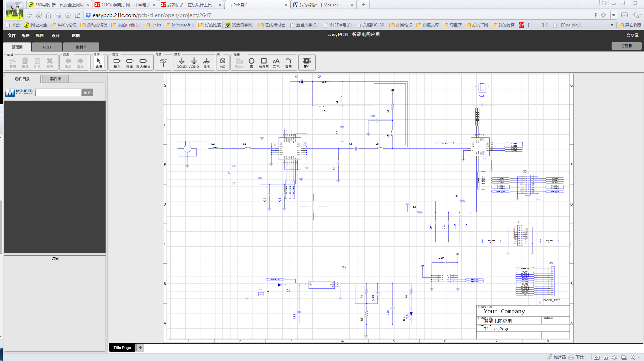Switch to the 我的购物车 Mouser browser tab
The image size is (644, 361).
323,5
